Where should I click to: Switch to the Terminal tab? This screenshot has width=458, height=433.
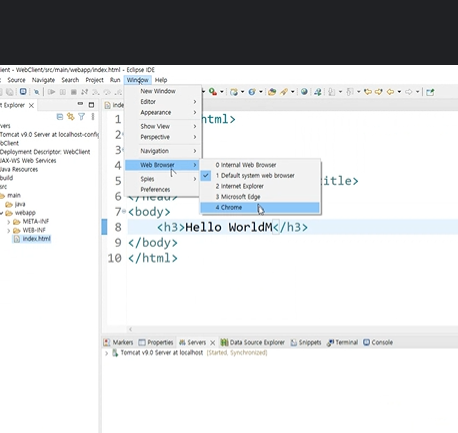(342, 342)
